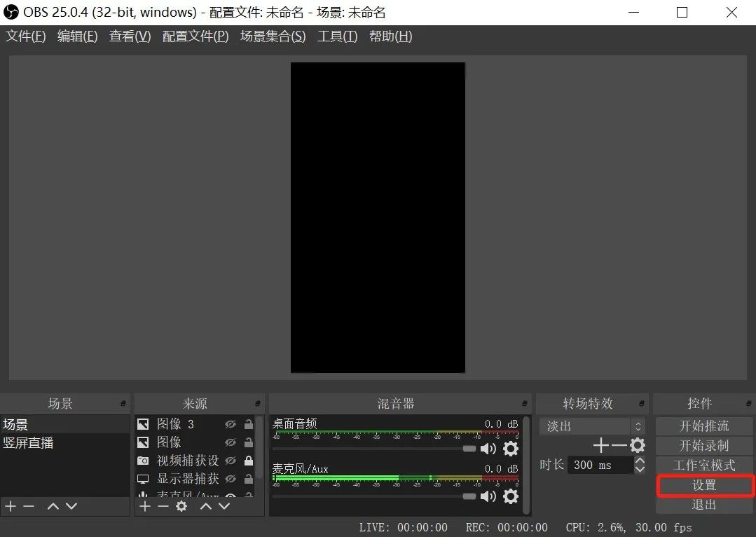
Task: Show the 显示器捕获 source via eye icon
Action: point(231,479)
